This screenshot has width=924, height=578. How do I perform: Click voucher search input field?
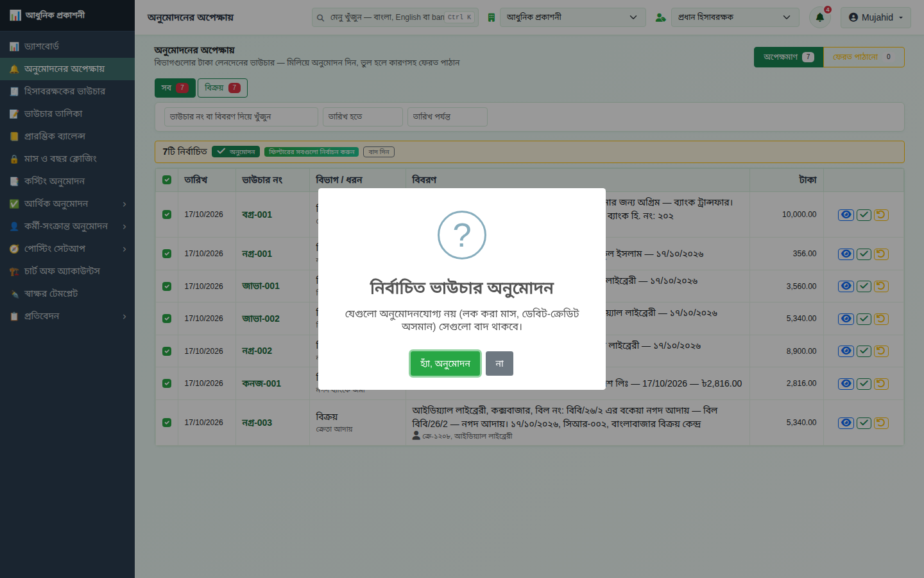point(241,117)
